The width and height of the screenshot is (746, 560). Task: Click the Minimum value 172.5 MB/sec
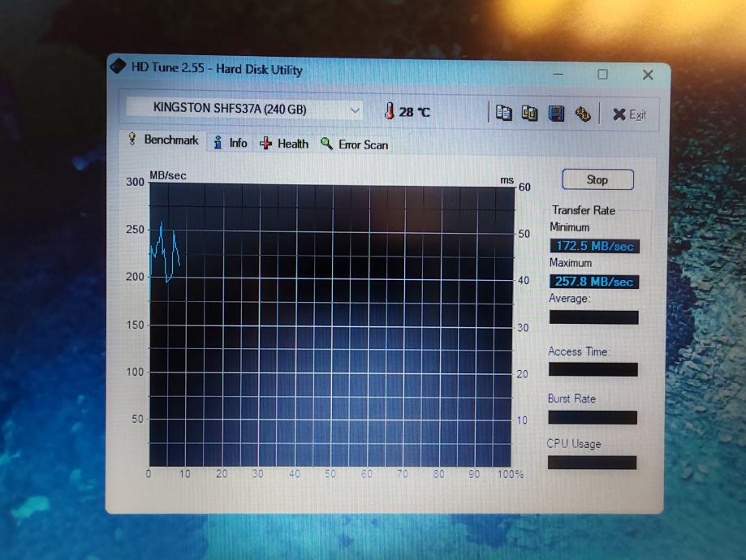coord(595,246)
